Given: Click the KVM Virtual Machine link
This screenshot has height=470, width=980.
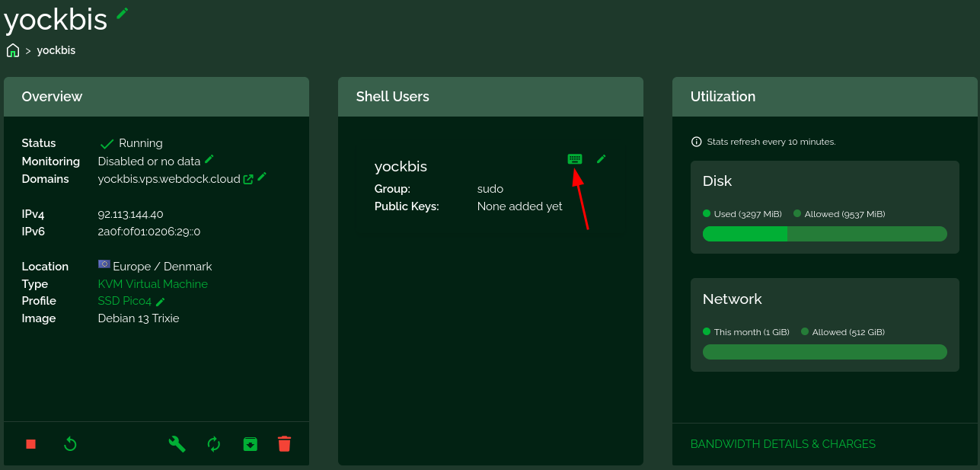Looking at the screenshot, I should pos(152,284).
